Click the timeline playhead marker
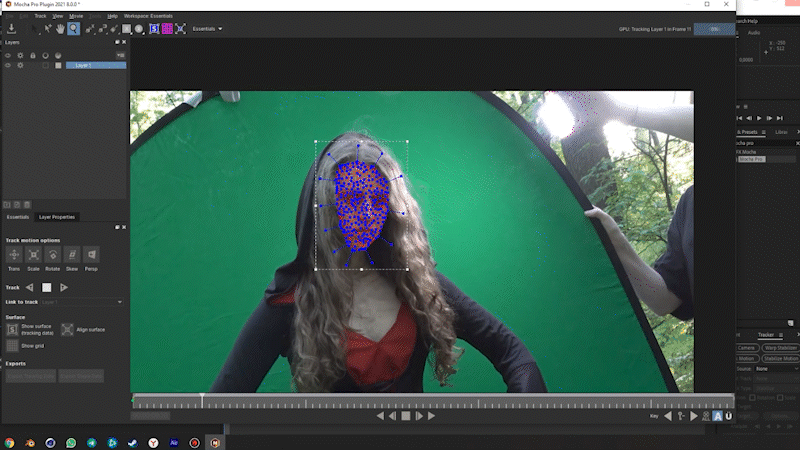This screenshot has width=800, height=450. (202, 396)
